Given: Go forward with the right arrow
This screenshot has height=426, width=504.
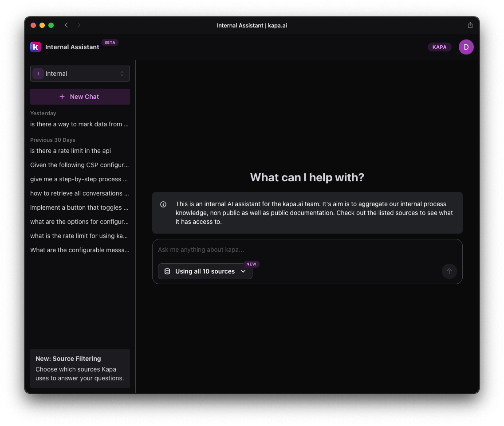Looking at the screenshot, I should [x=79, y=25].
